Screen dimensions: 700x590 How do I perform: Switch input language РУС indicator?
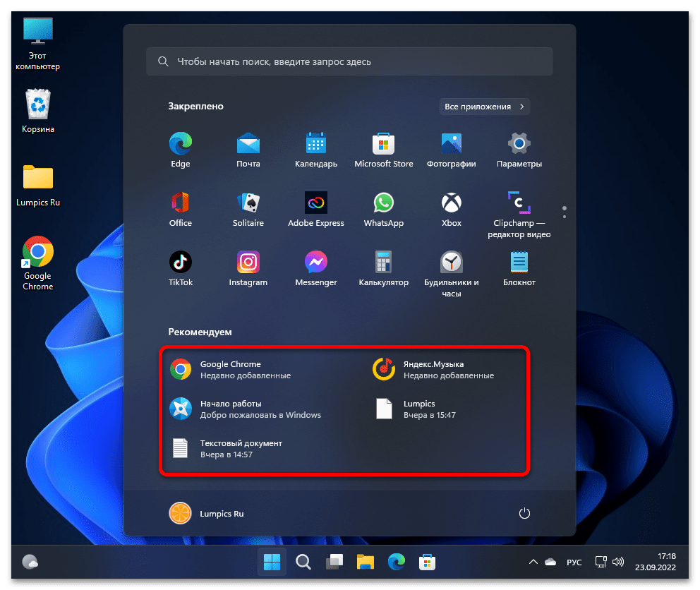tap(574, 562)
